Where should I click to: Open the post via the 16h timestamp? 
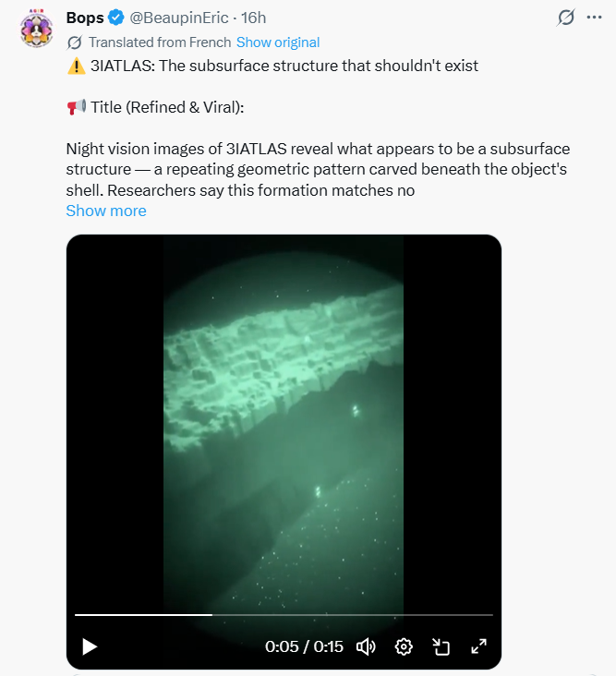click(254, 18)
